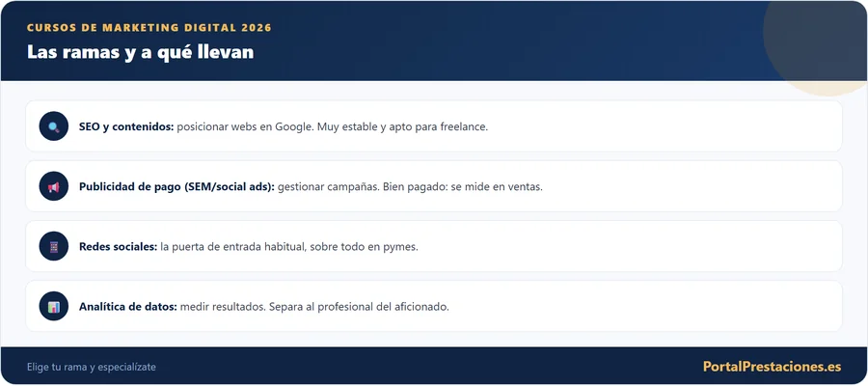Click the title 'Las ramas y a qué llevan'
This screenshot has width=868, height=386.
(x=140, y=52)
